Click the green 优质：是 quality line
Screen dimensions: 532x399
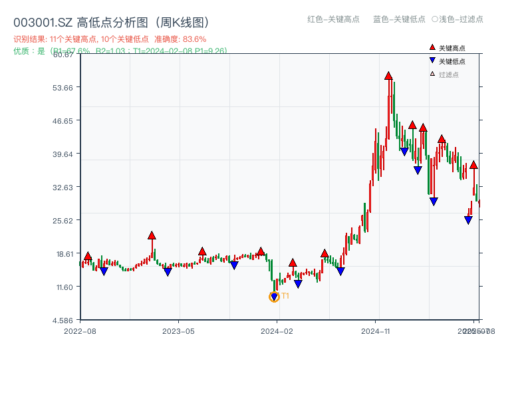tap(120, 51)
